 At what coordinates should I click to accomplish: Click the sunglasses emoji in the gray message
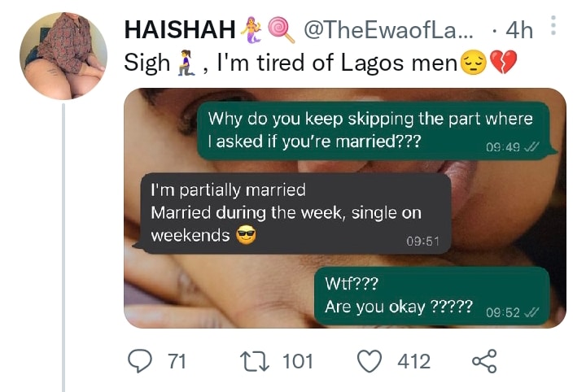[x=245, y=237]
